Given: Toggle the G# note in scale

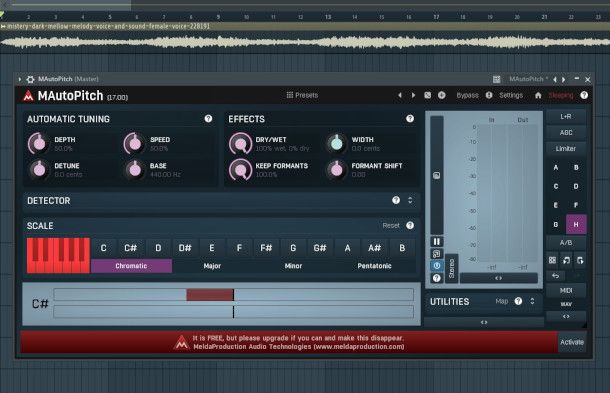Looking at the screenshot, I should [x=320, y=248].
